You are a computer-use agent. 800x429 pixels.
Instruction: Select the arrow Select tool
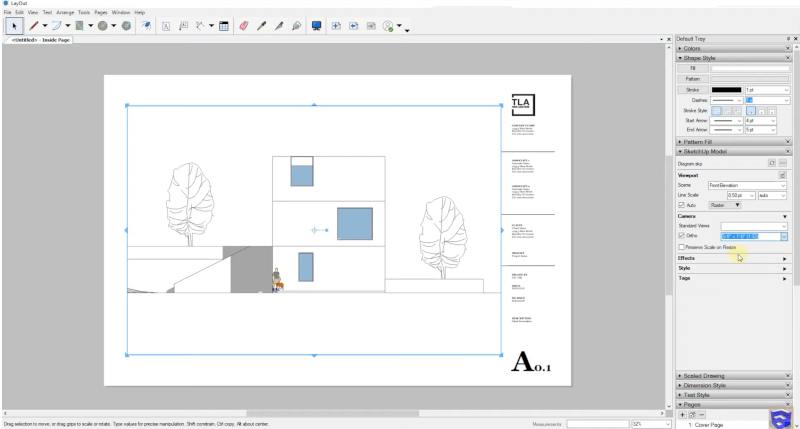[14, 26]
